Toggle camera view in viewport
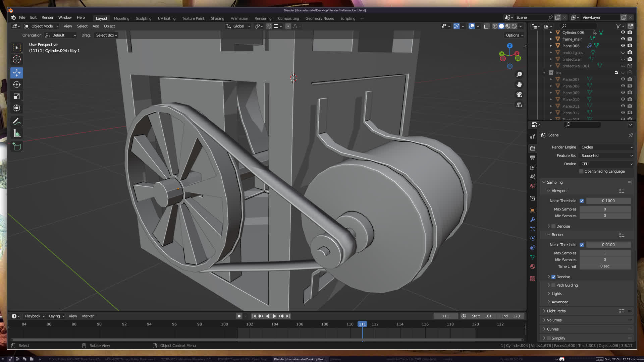644x362 pixels. [x=519, y=95]
